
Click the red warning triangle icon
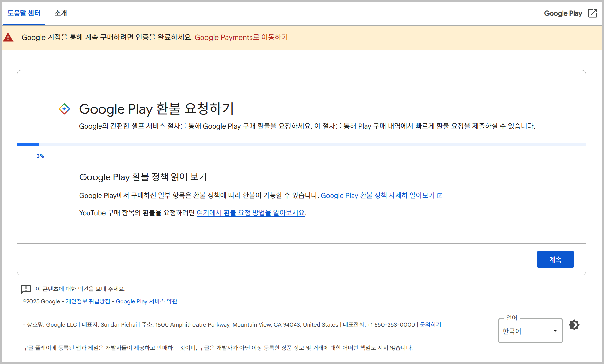tap(8, 38)
